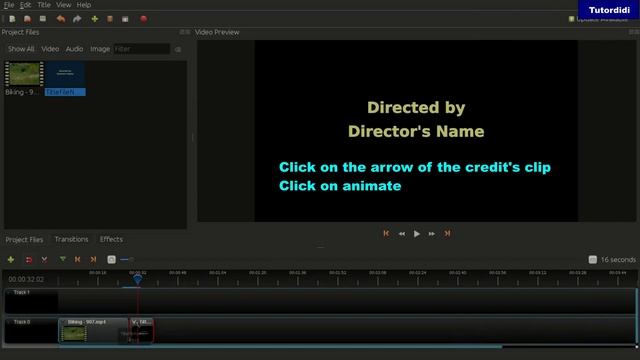Click the icon beside '16 seconds'

[593, 260]
